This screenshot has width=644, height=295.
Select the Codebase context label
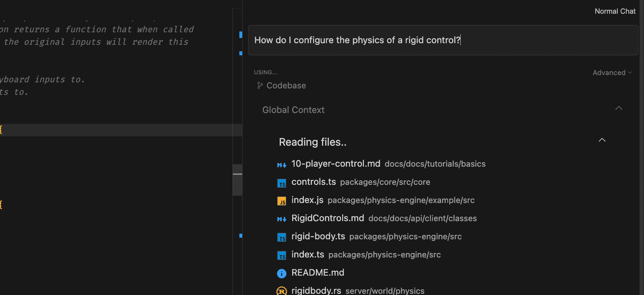[286, 86]
